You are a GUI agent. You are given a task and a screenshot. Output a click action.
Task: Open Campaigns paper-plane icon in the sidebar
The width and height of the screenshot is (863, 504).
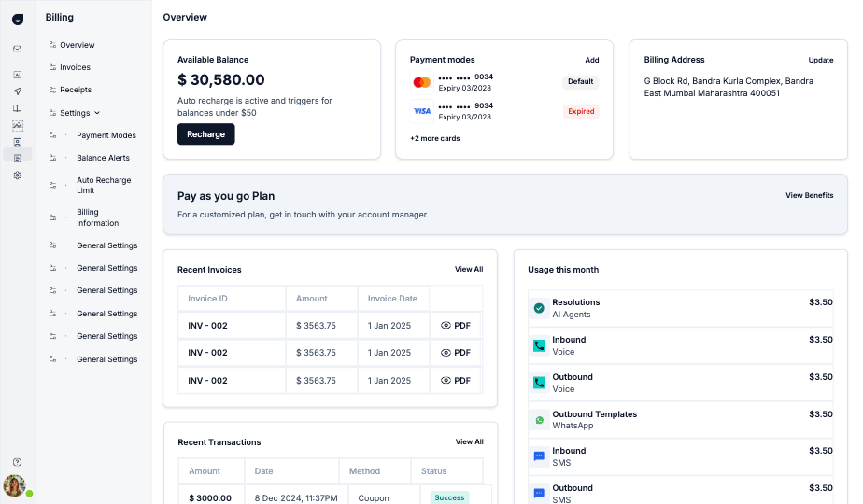click(x=18, y=91)
